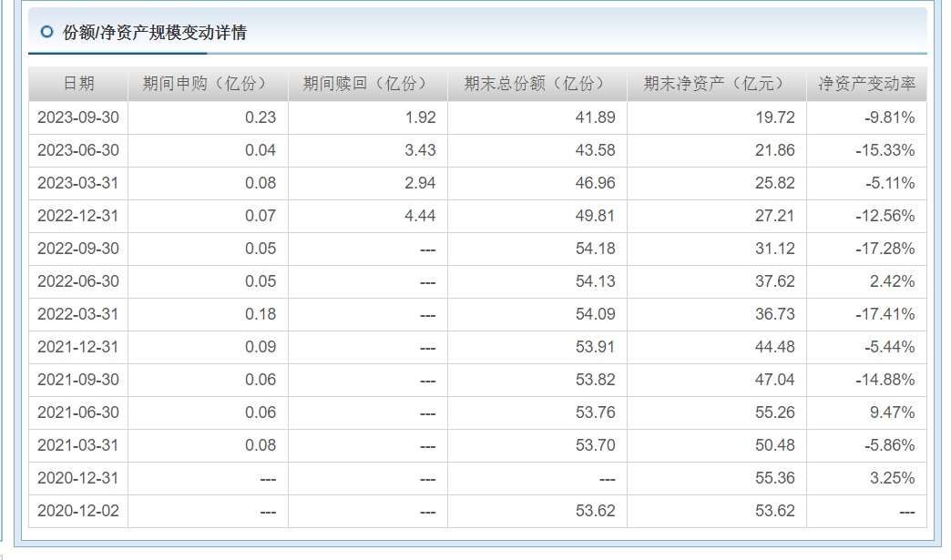Click the 份额/净资产规模变动详情 section title
This screenshot has width=951, height=560.
tap(155, 33)
